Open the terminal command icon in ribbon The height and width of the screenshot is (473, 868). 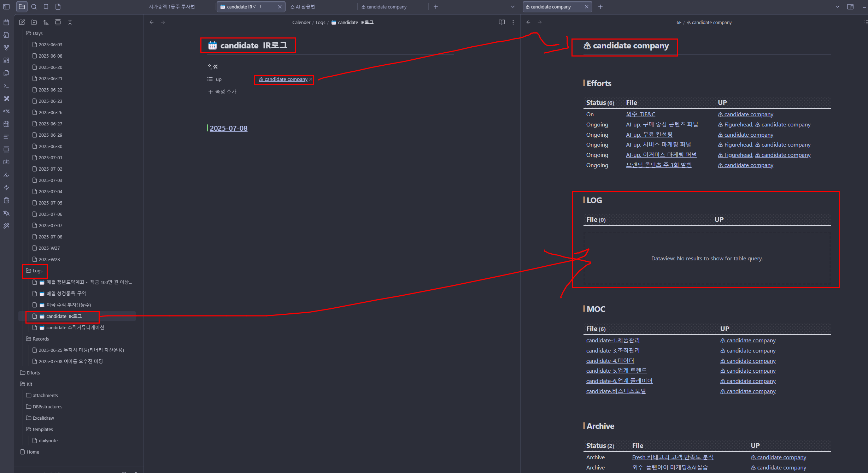6,86
